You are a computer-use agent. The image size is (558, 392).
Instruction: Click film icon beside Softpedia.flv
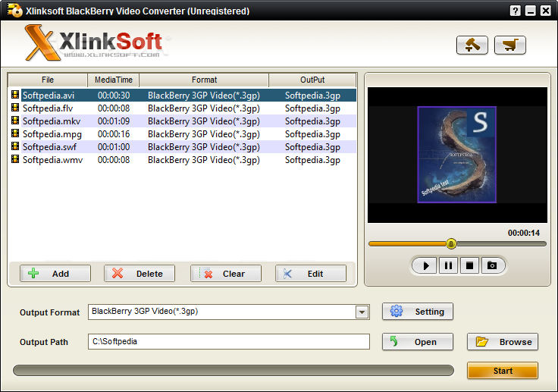click(x=15, y=108)
